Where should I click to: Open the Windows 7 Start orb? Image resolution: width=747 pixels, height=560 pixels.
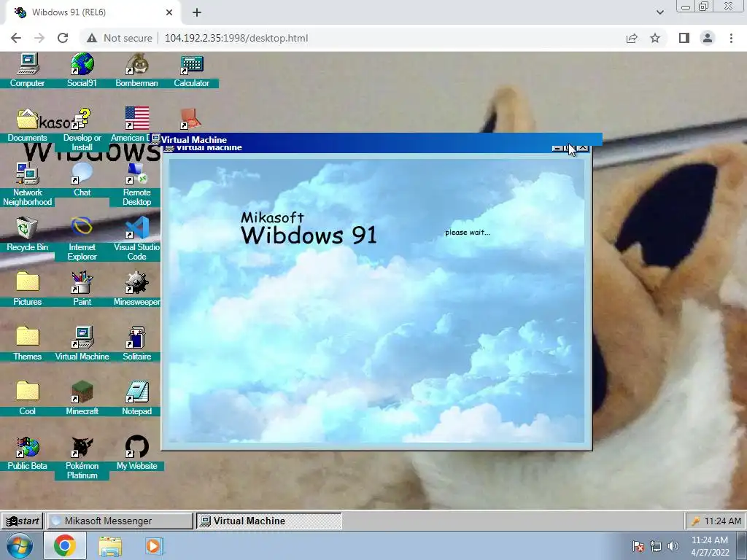(20, 545)
